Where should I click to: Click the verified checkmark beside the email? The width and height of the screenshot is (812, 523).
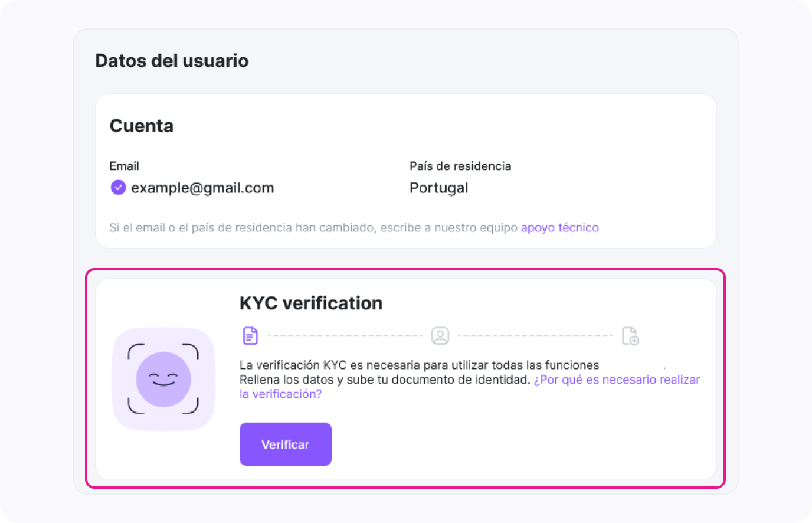click(118, 188)
